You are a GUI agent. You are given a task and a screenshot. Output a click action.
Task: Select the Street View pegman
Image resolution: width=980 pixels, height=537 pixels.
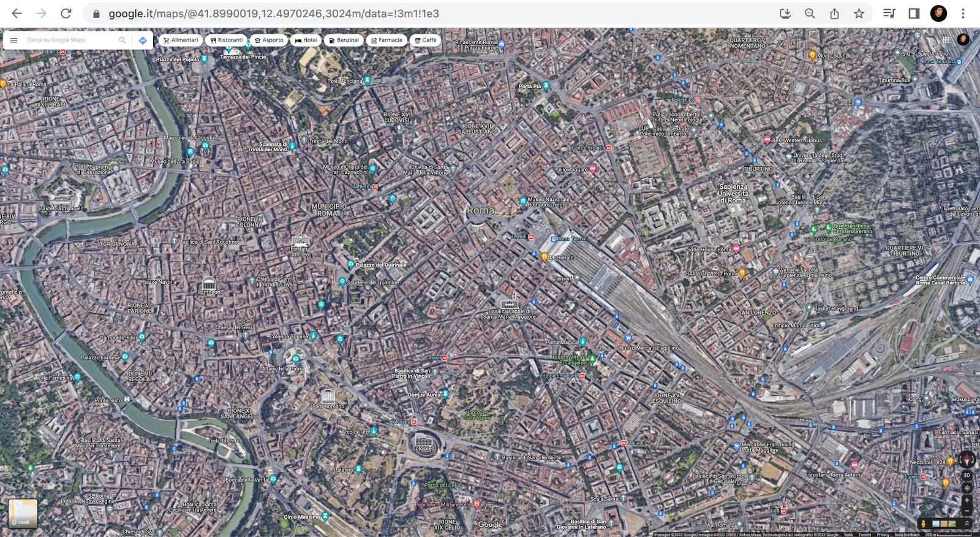click(x=924, y=524)
